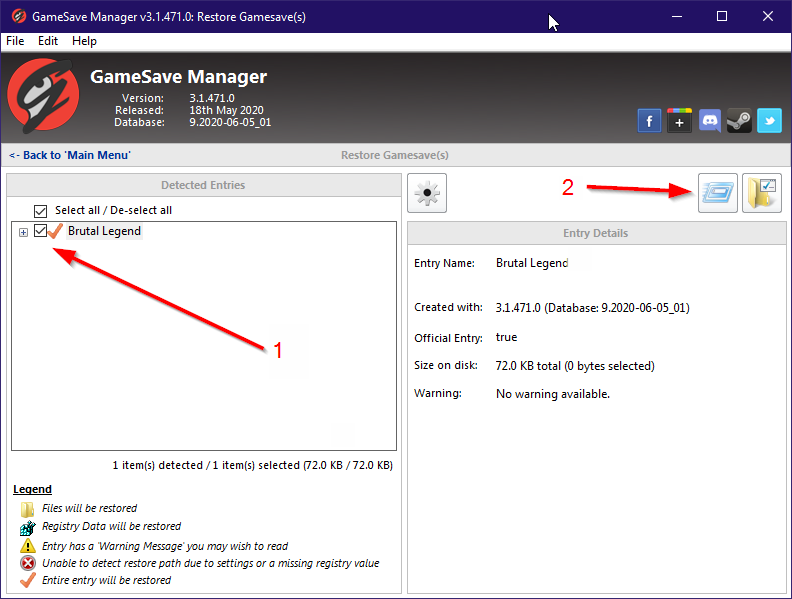Go back to 'Main Menu' link
The image size is (792, 599).
70,155
